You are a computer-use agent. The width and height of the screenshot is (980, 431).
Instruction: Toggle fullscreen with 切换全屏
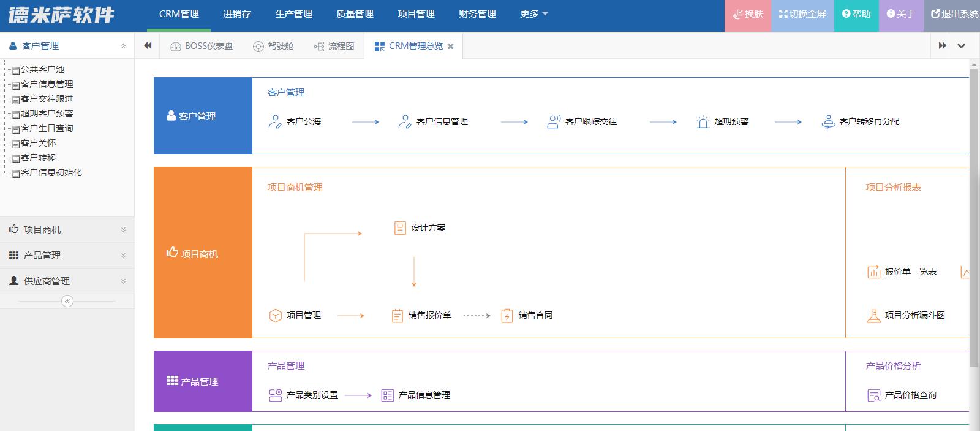802,14
